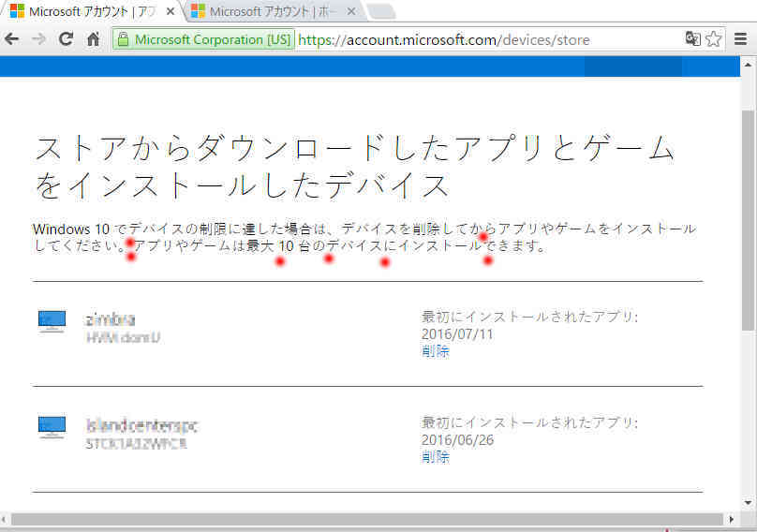Select the zimbra device name
The height and width of the screenshot is (532, 757).
pyautogui.click(x=111, y=319)
